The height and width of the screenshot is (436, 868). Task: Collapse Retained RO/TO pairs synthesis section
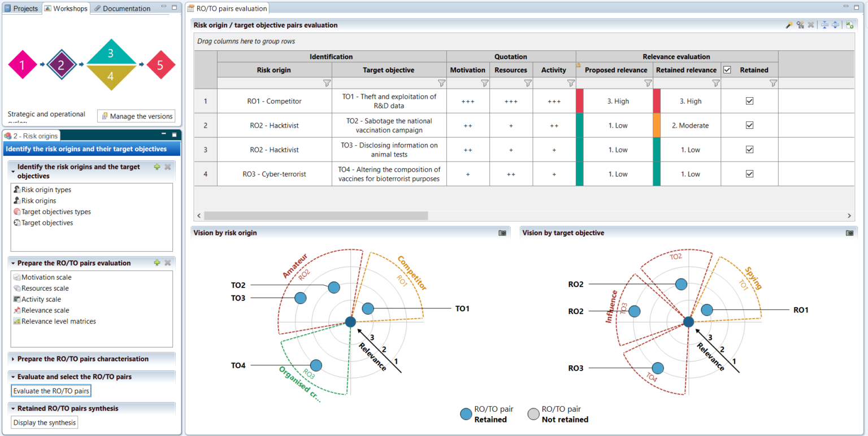click(13, 409)
